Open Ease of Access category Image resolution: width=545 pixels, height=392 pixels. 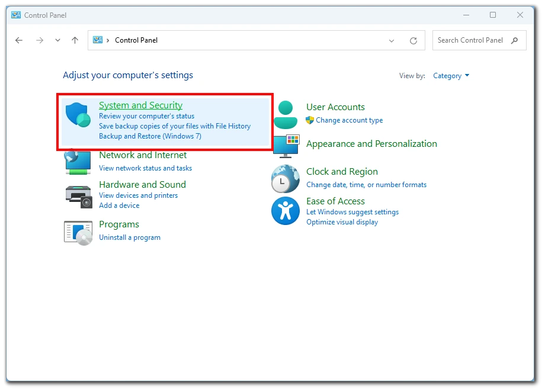(335, 201)
